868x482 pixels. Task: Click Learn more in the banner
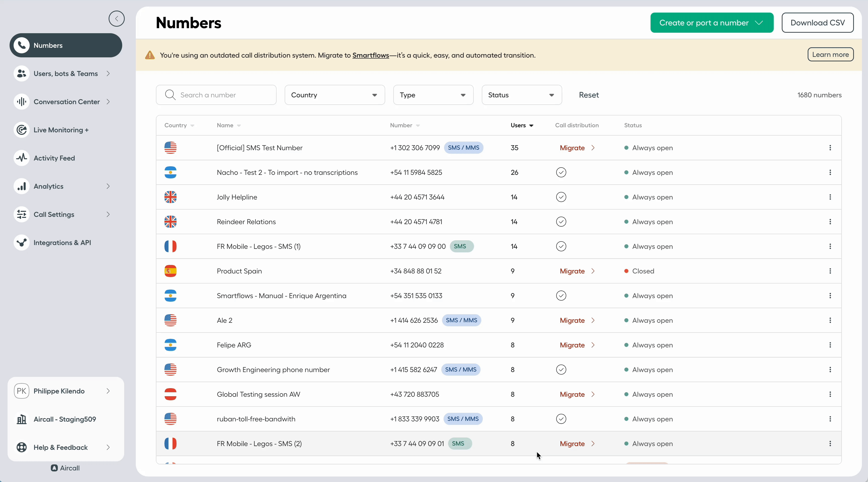click(x=830, y=55)
